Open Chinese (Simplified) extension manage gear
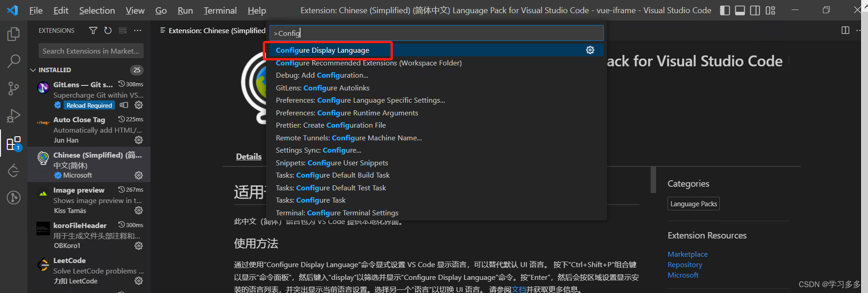The width and height of the screenshot is (868, 293). coord(139,175)
